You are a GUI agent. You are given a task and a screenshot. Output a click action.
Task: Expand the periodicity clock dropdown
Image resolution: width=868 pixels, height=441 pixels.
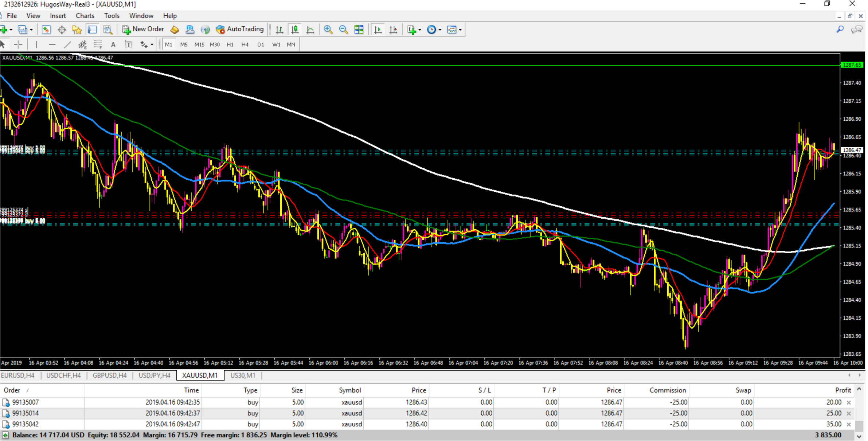click(x=440, y=30)
